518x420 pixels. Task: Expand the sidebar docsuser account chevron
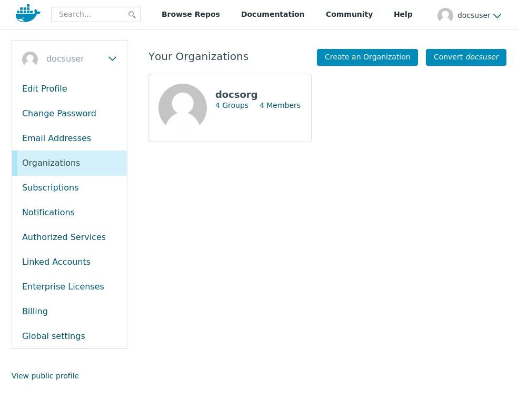pos(112,59)
